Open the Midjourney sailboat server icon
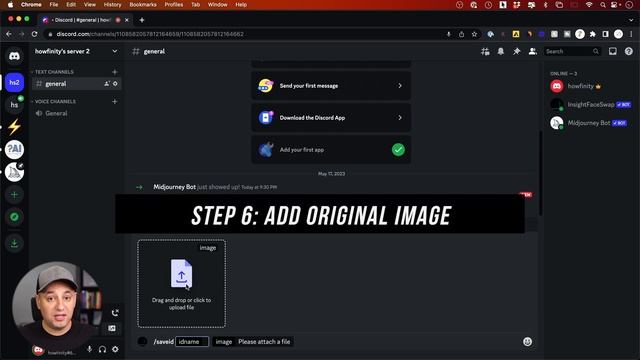Image resolution: width=640 pixels, height=360 pixels. (14, 172)
